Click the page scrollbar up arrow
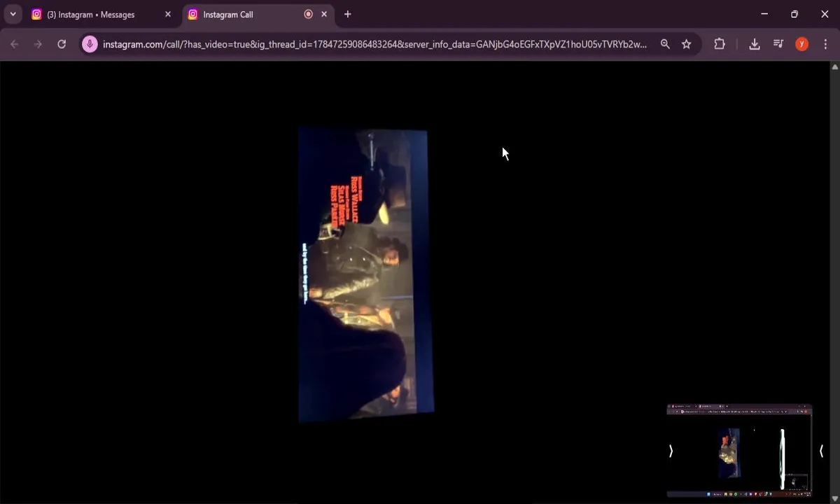Viewport: 840px width, 504px height. [834, 67]
